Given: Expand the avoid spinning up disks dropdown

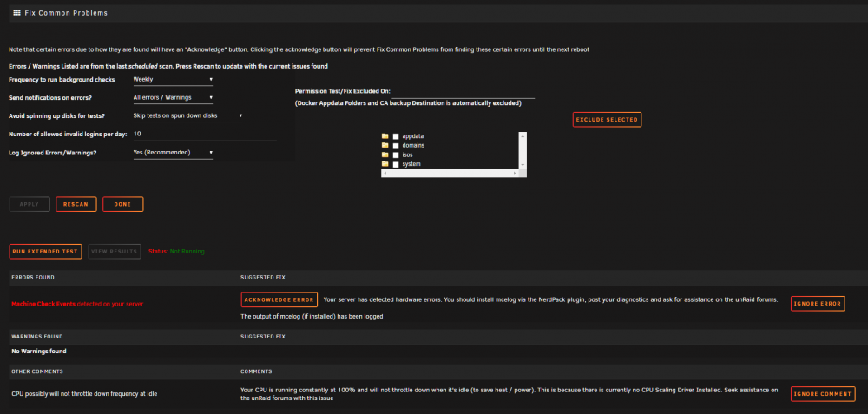Looking at the screenshot, I should [x=187, y=116].
